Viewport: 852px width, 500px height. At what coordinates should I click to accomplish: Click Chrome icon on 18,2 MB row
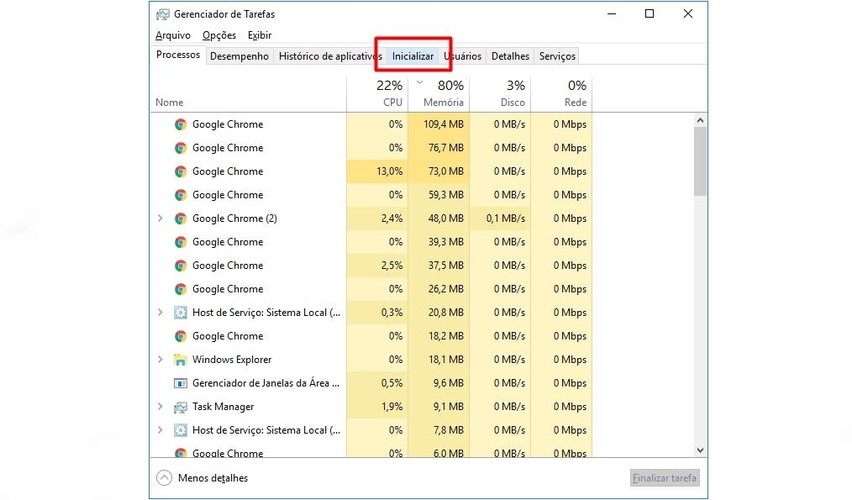pyautogui.click(x=180, y=336)
